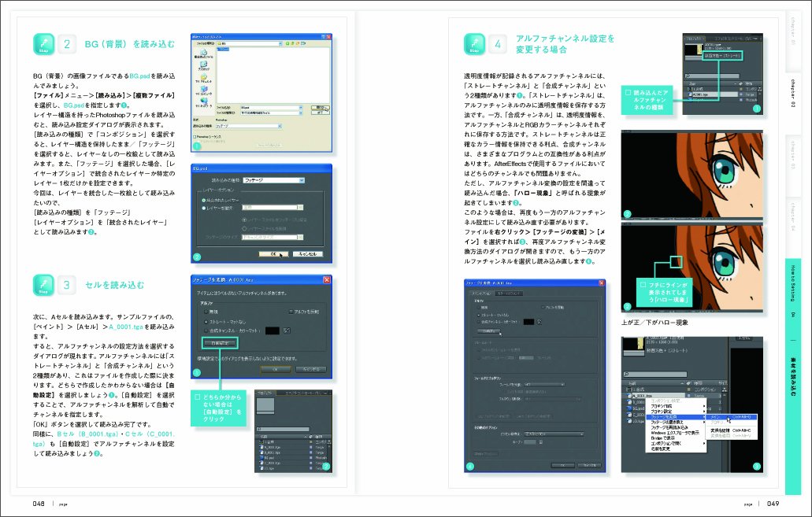Viewport: 812px width, 517px height.
Task: Choose 変換を記憶 in the submenu
Action: coord(732,430)
